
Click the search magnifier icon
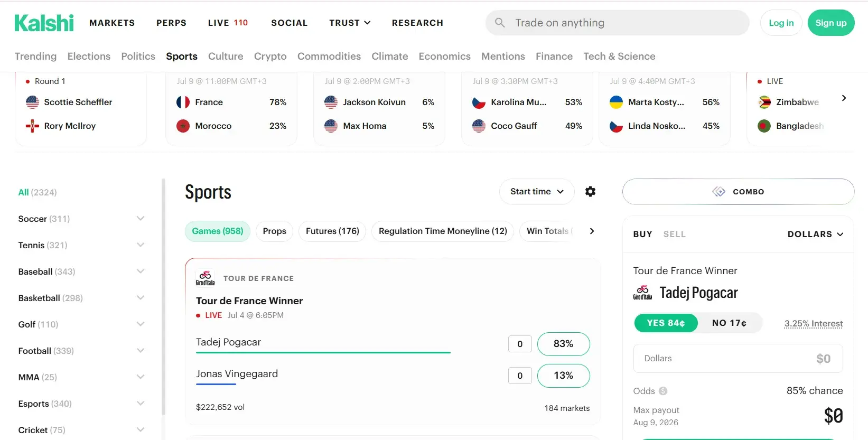[500, 23]
